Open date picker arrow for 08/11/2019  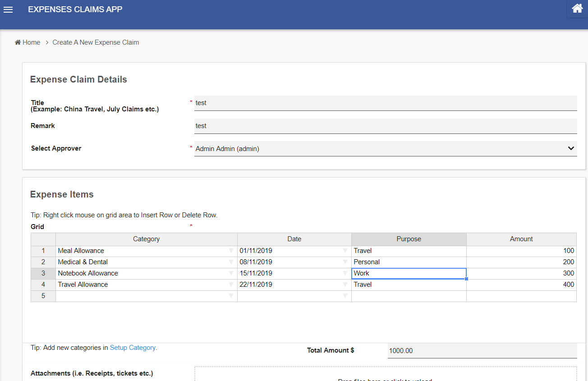coord(345,262)
